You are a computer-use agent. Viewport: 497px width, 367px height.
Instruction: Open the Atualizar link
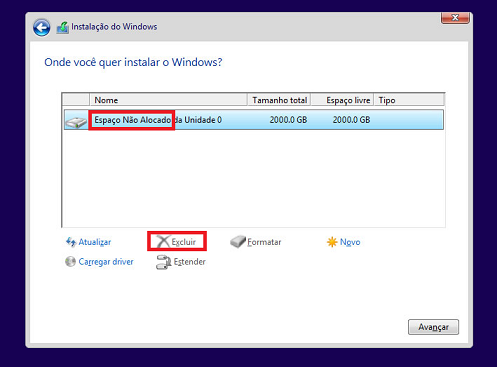coord(95,242)
